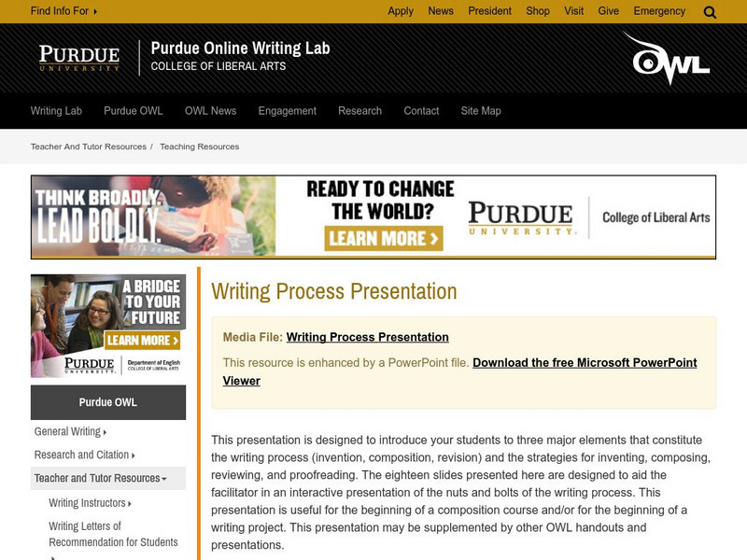This screenshot has width=747, height=560.
Task: Click the OWL logo in header
Action: point(667,58)
